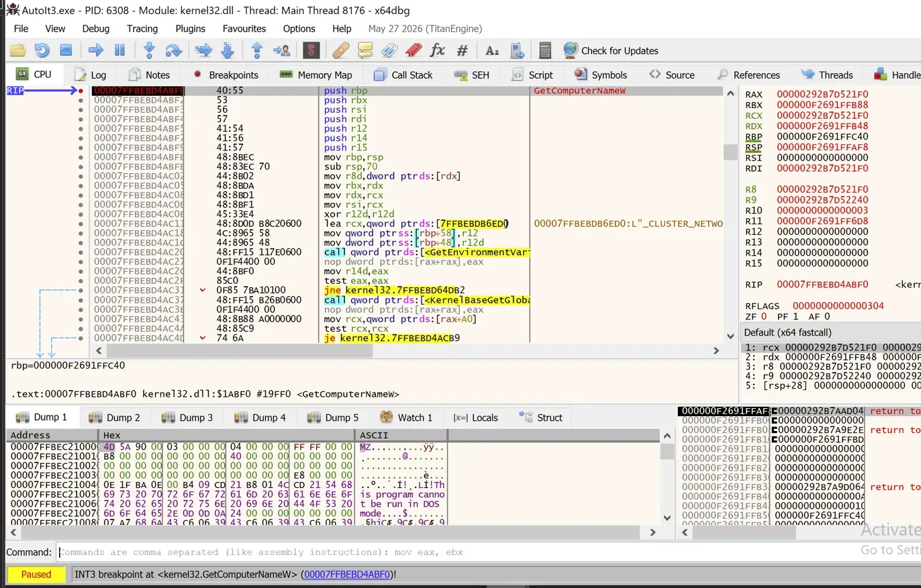Switch to the Call Stack tab
The image size is (921, 588).
pos(403,75)
